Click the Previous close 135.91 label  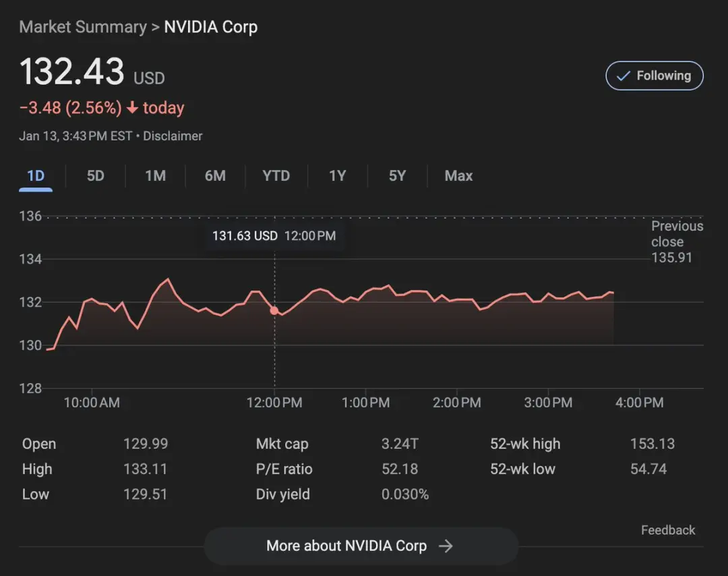pos(676,242)
